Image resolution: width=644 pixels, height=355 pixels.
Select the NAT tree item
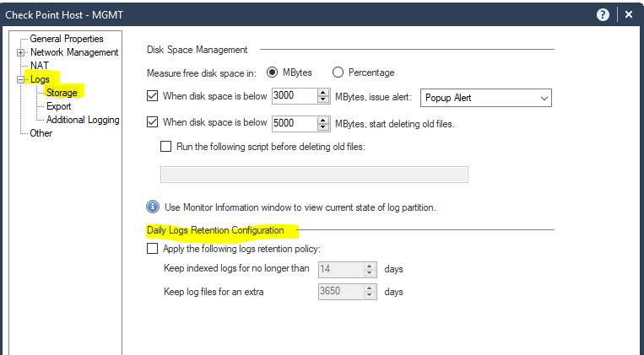40,66
